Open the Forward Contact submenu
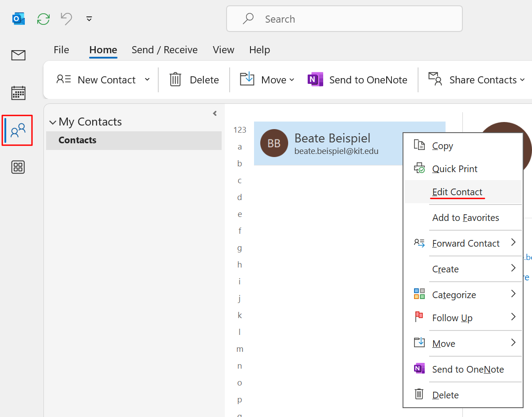Image resolution: width=532 pixels, height=417 pixels. (x=463, y=243)
